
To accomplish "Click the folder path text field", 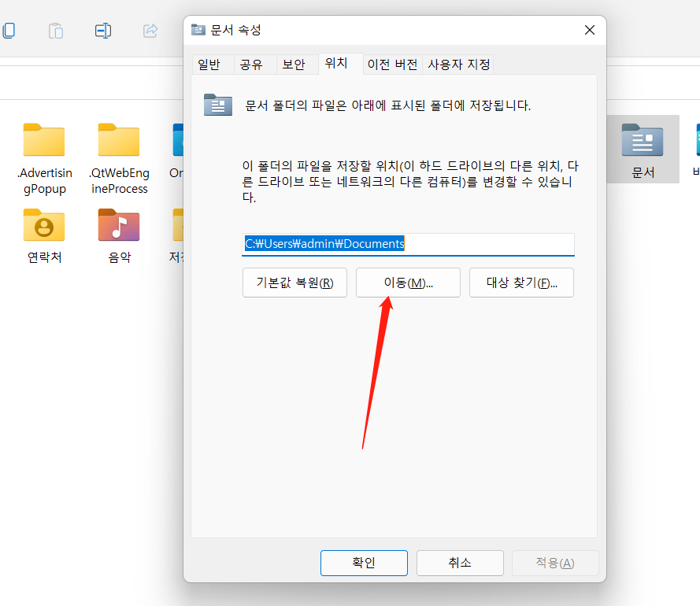I will click(x=408, y=244).
